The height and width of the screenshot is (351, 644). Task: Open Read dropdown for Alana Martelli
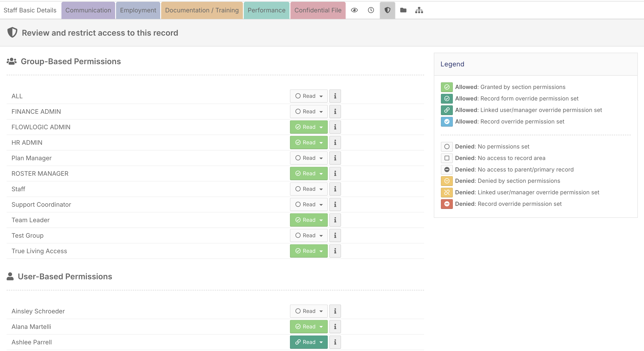[x=309, y=327]
